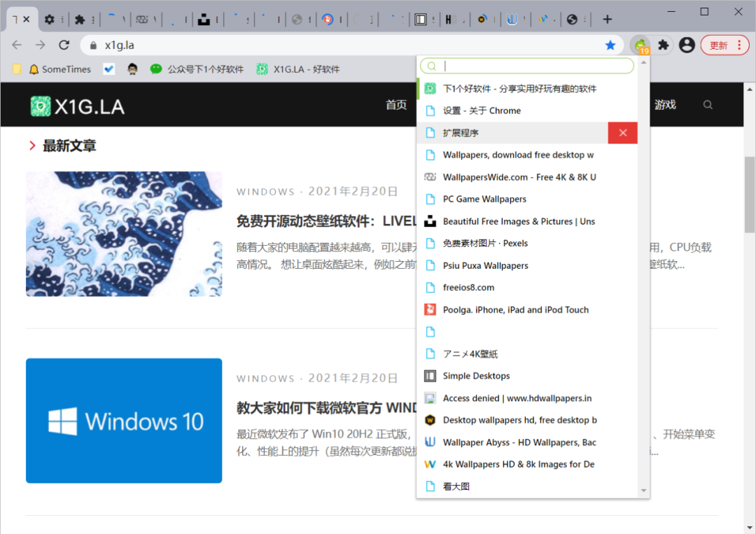This screenshot has height=534, width=756.
Task: Focus the tab search field in popup
Action: click(527, 66)
